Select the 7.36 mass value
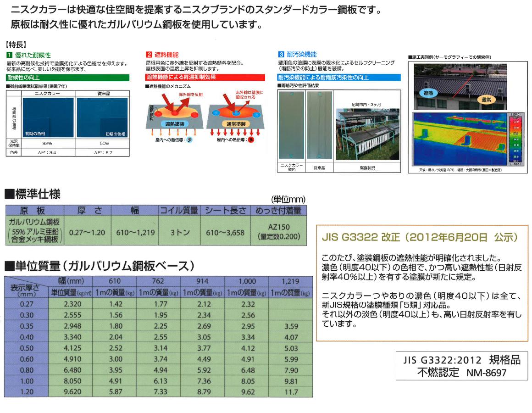The image size is (532, 413). [x=204, y=381]
